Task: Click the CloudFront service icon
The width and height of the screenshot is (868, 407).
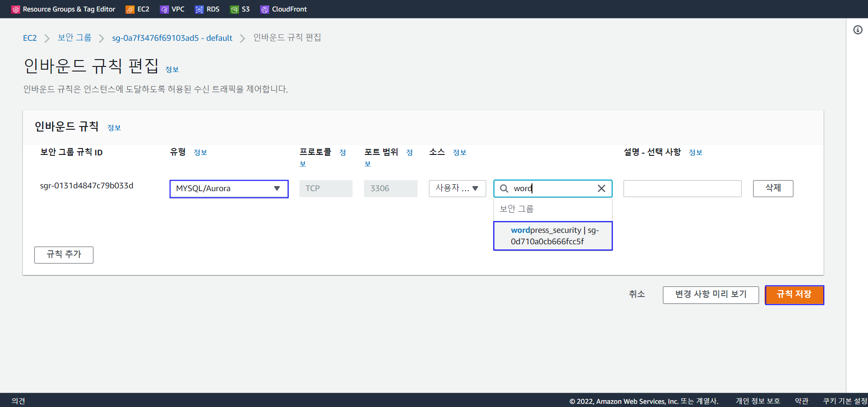Action: [265, 9]
